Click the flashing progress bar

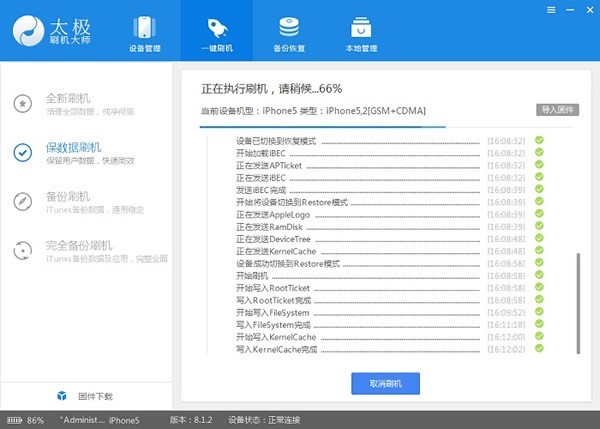tap(386, 127)
